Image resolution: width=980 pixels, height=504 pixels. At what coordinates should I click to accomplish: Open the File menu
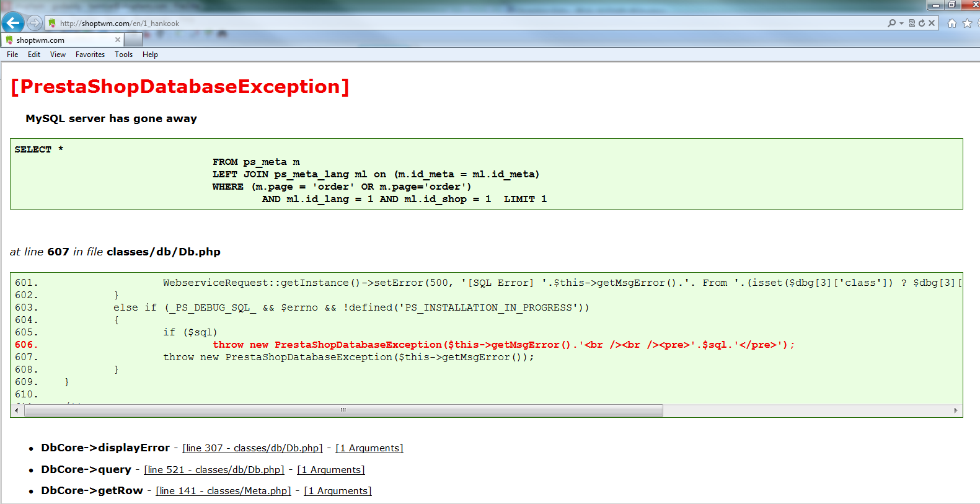tap(12, 55)
